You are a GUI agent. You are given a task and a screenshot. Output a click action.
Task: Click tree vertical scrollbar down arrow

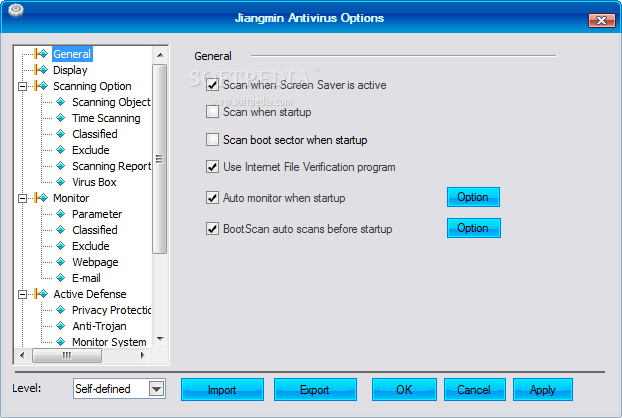click(160, 339)
